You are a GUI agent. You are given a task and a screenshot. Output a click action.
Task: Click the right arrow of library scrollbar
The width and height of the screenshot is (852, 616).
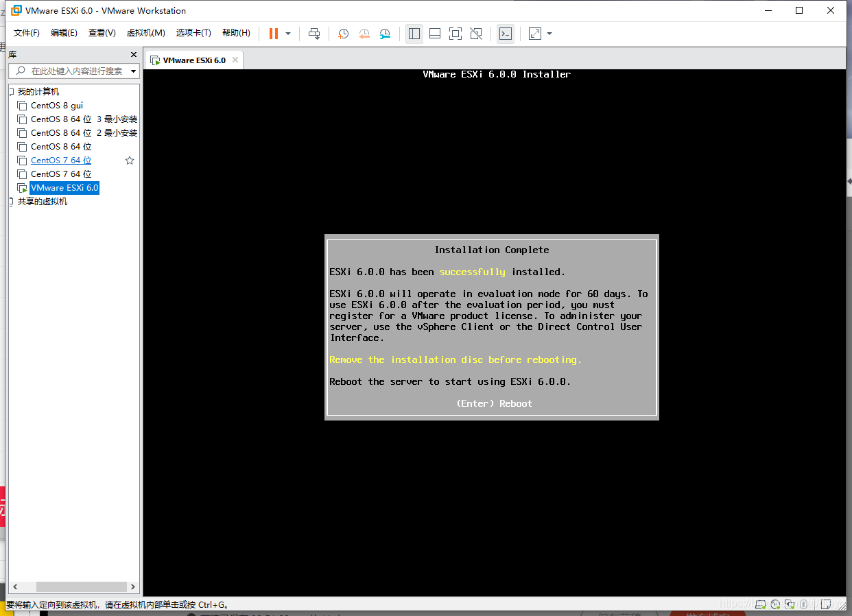point(133,587)
